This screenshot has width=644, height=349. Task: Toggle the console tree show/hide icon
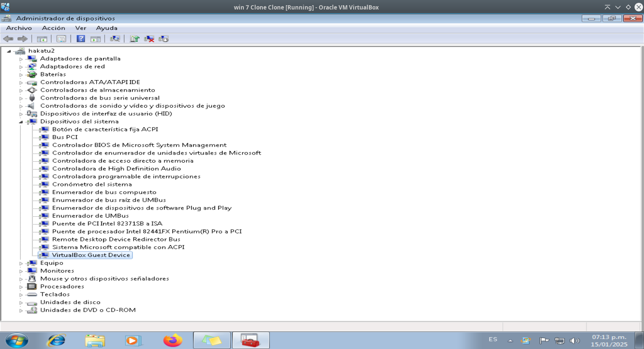[42, 39]
